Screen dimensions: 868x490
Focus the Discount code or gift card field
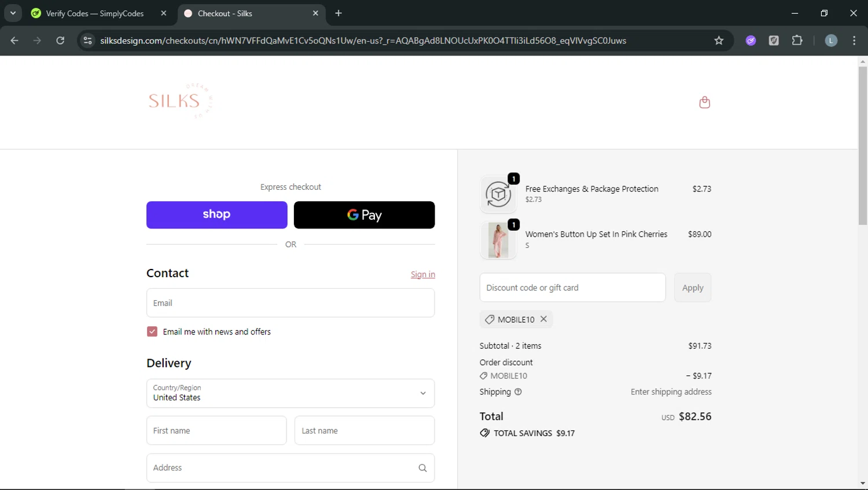point(572,288)
